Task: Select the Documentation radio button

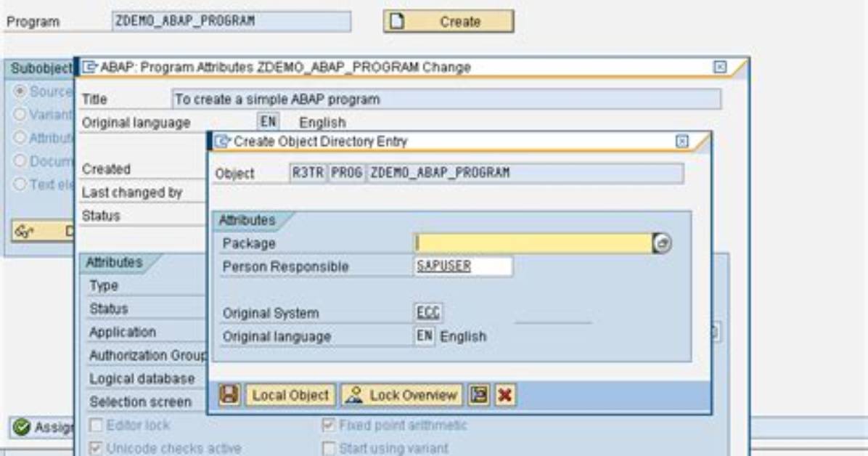Action: pos(20,160)
